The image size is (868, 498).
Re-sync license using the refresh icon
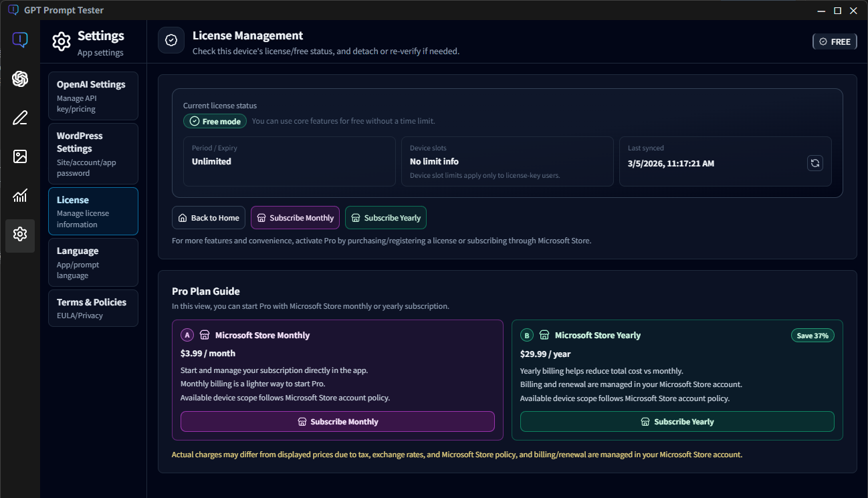point(815,162)
